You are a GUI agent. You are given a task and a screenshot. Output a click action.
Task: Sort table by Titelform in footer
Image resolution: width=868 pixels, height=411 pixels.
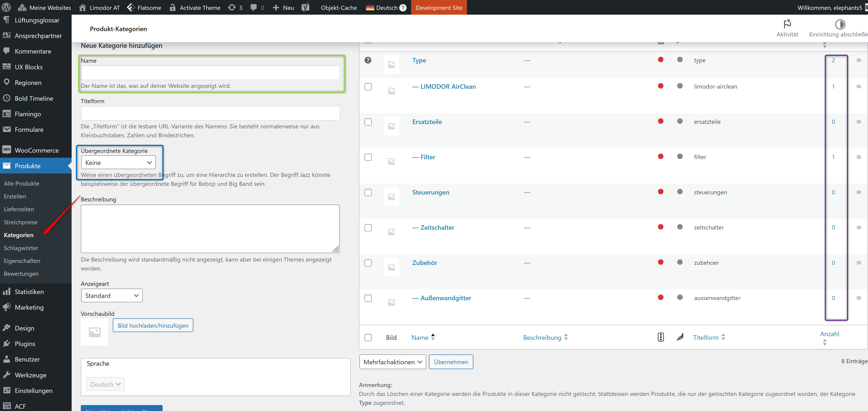click(x=709, y=337)
